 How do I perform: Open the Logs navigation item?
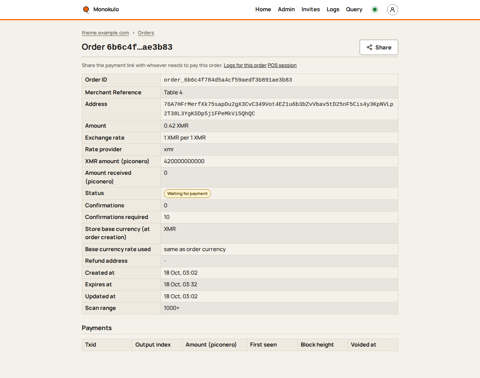pyautogui.click(x=333, y=9)
